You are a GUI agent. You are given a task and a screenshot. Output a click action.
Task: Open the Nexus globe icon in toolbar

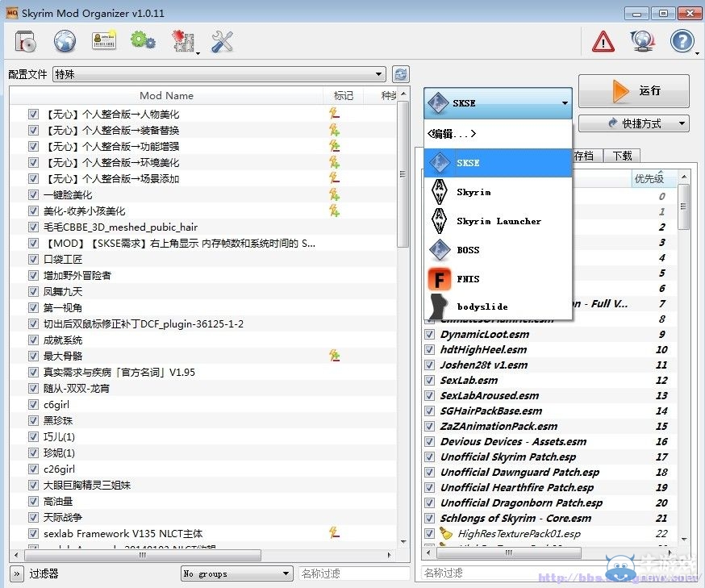coord(65,42)
